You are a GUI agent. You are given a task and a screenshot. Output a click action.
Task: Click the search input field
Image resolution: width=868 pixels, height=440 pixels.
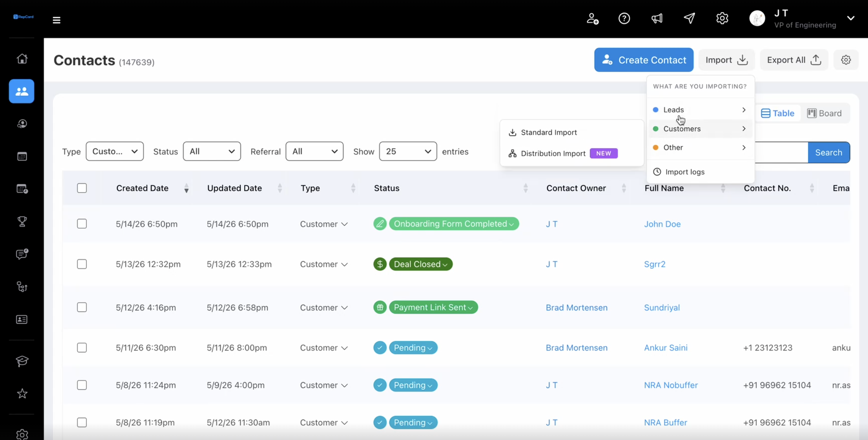pyautogui.click(x=781, y=152)
